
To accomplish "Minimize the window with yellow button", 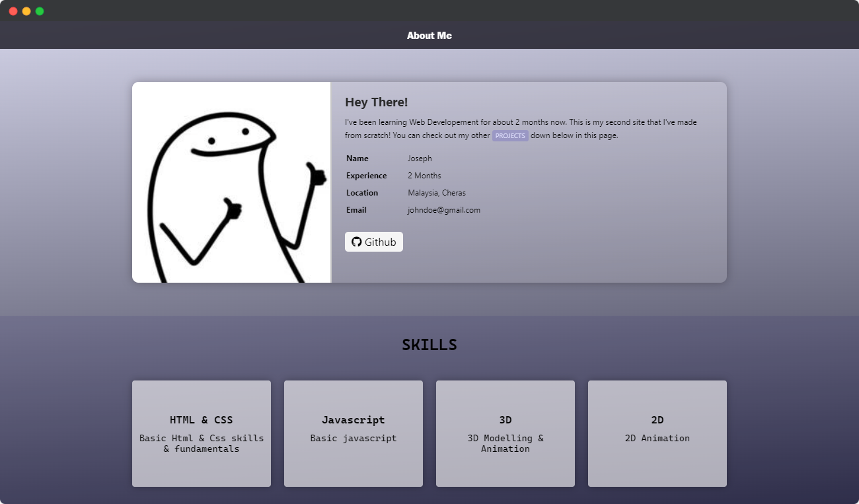I will click(x=26, y=11).
